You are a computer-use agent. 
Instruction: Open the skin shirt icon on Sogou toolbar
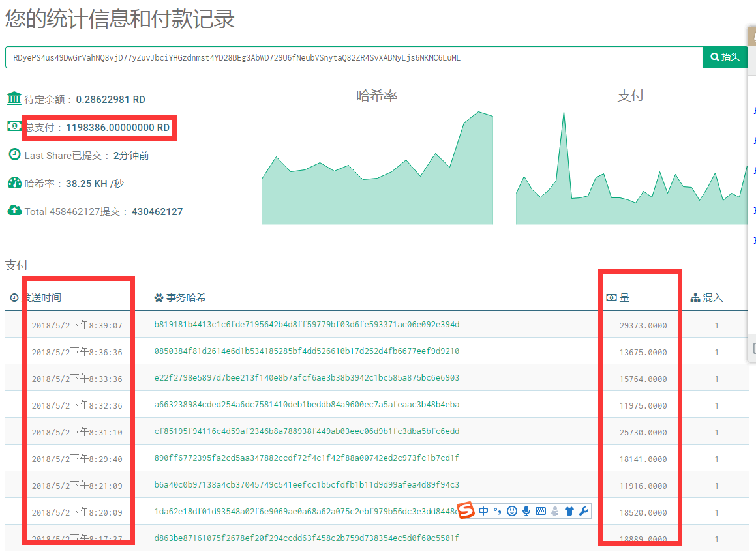[569, 511]
